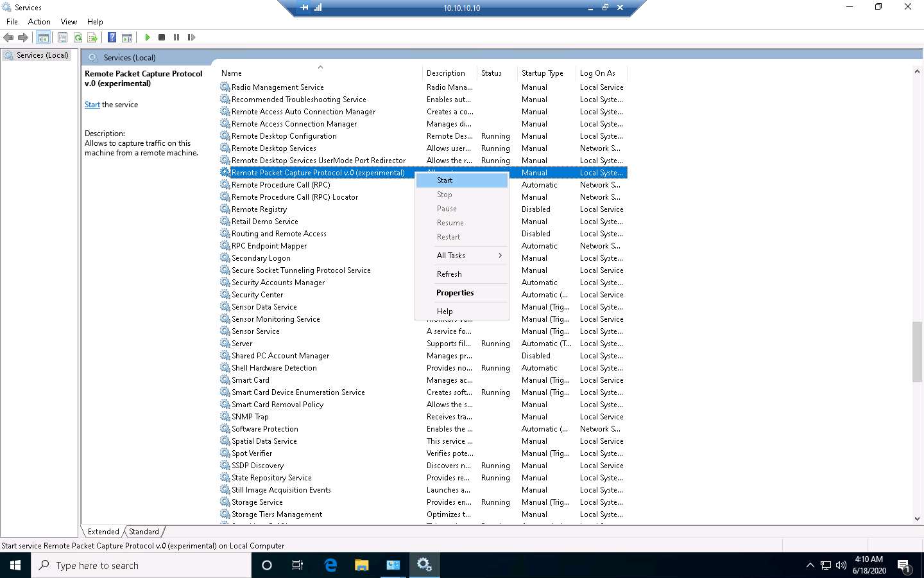Viewport: 924px width, 578px height.
Task: Sort by Name column header
Action: (320, 73)
